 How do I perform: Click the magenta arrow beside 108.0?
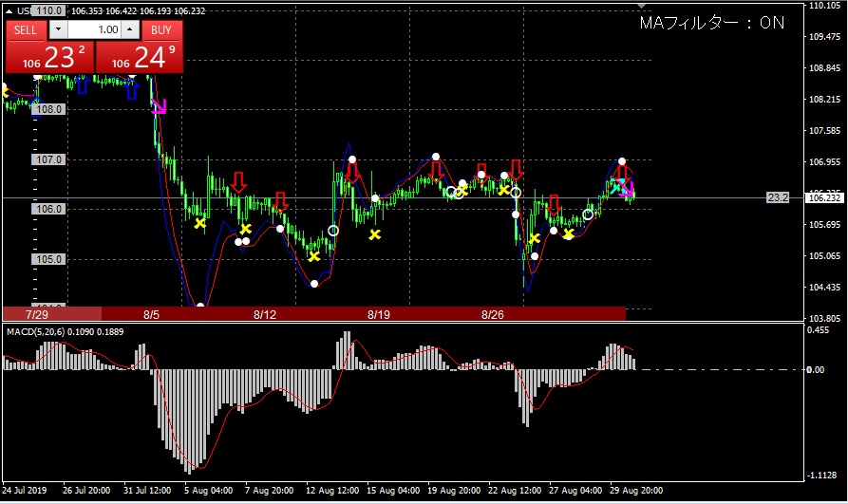pos(159,106)
